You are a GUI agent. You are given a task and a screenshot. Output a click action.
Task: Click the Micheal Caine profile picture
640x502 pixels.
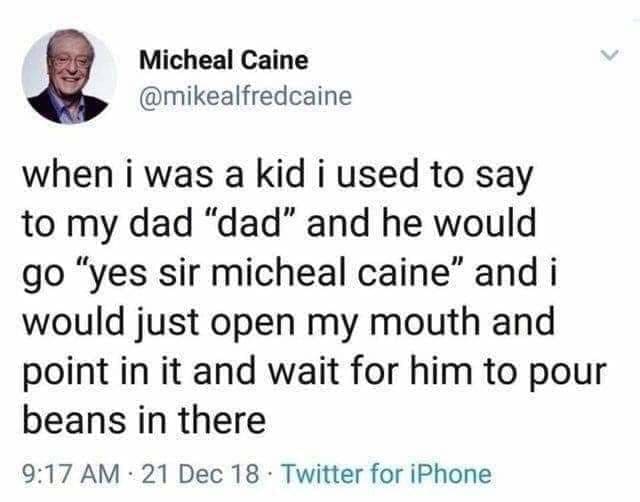68,76
